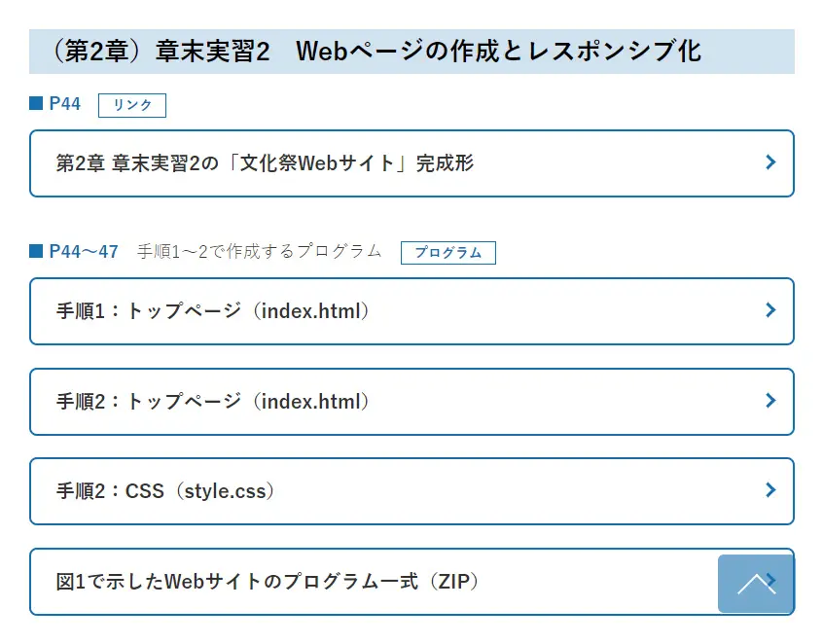Open 手順2：CSS（style.css） link
Screen dimensions: 823x644
[x=165, y=491]
